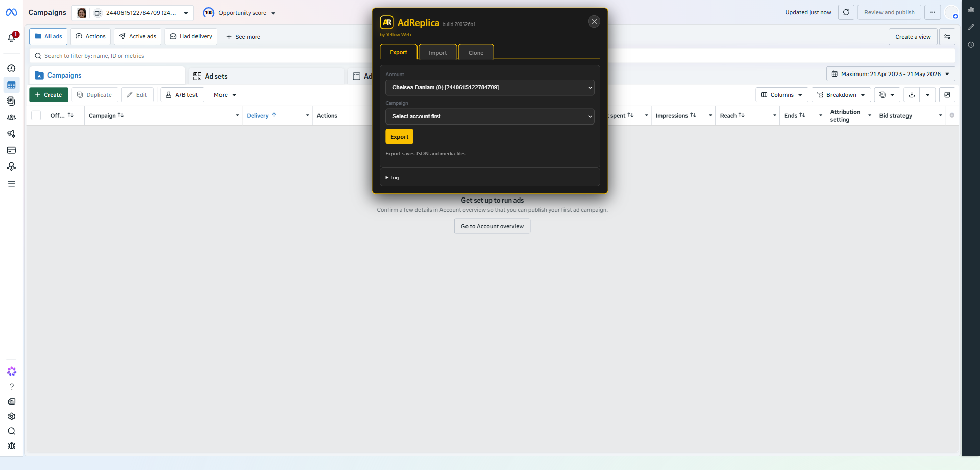Click See more filters

tap(243, 37)
